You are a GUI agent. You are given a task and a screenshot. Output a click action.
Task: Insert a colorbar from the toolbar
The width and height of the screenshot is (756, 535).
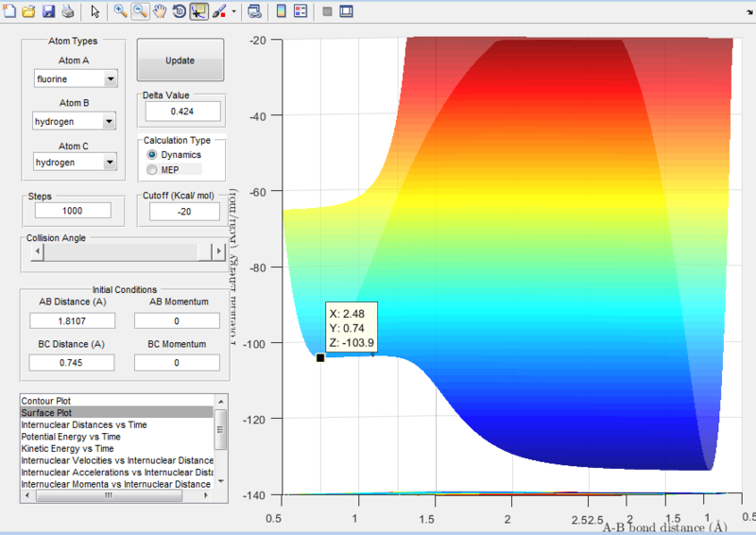click(x=281, y=12)
